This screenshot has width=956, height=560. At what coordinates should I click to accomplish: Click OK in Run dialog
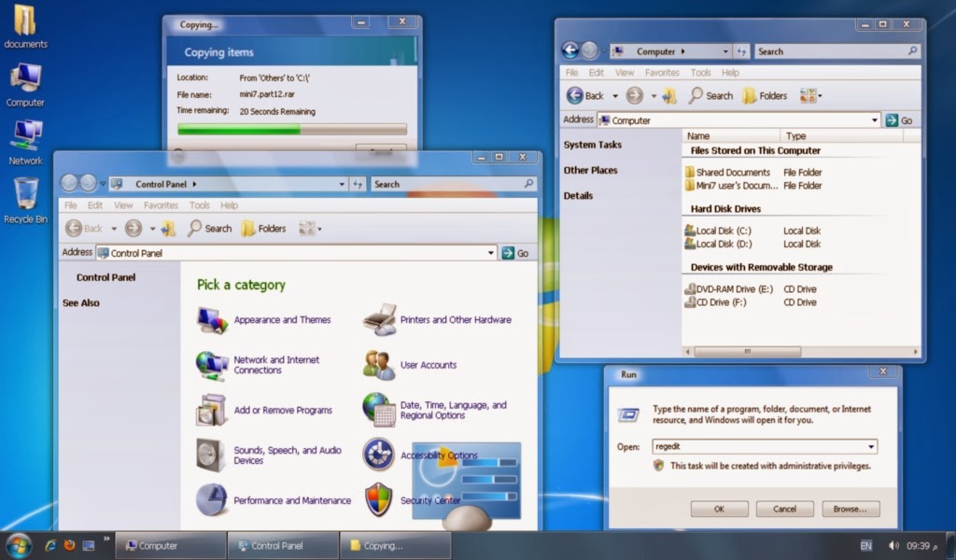pyautogui.click(x=720, y=509)
